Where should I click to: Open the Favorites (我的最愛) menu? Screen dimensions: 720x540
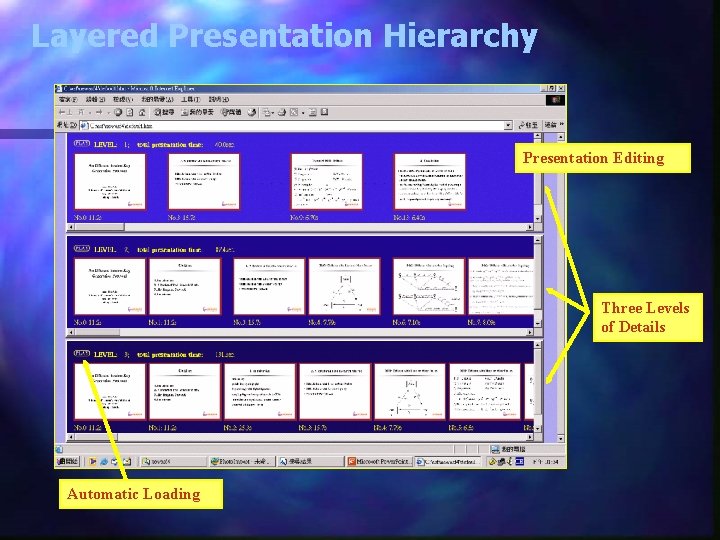point(157,100)
